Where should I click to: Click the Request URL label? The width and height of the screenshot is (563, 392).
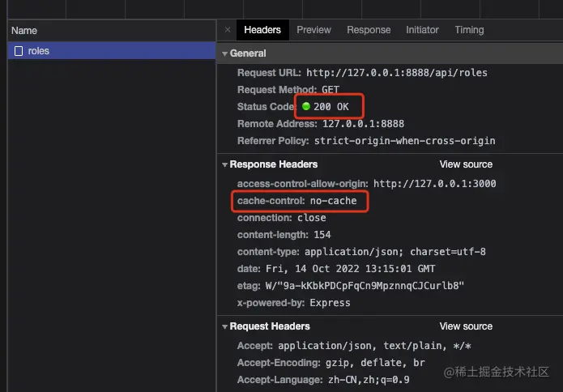click(x=269, y=73)
